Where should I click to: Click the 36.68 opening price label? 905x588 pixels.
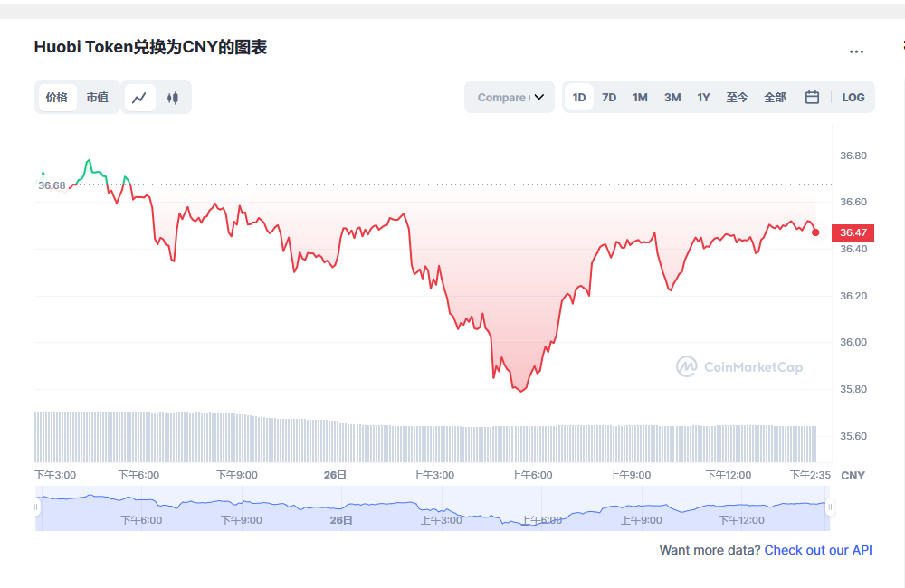tap(52, 185)
